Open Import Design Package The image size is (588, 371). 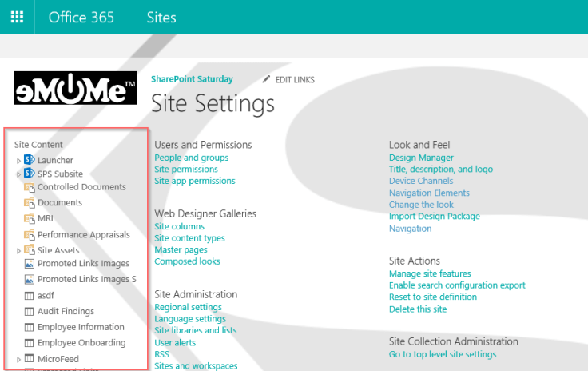(x=435, y=217)
